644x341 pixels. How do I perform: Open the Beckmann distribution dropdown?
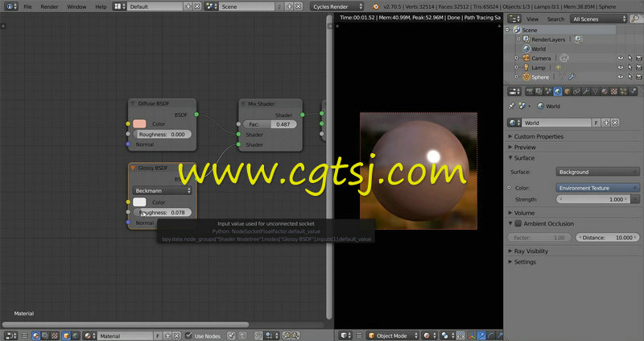pyautogui.click(x=163, y=191)
